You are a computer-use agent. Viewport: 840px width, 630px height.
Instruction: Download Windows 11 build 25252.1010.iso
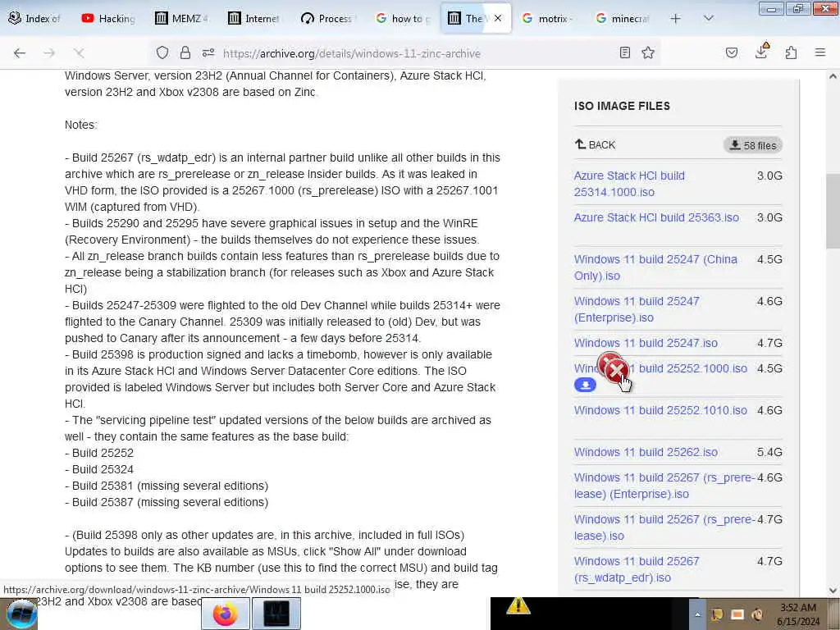point(660,410)
